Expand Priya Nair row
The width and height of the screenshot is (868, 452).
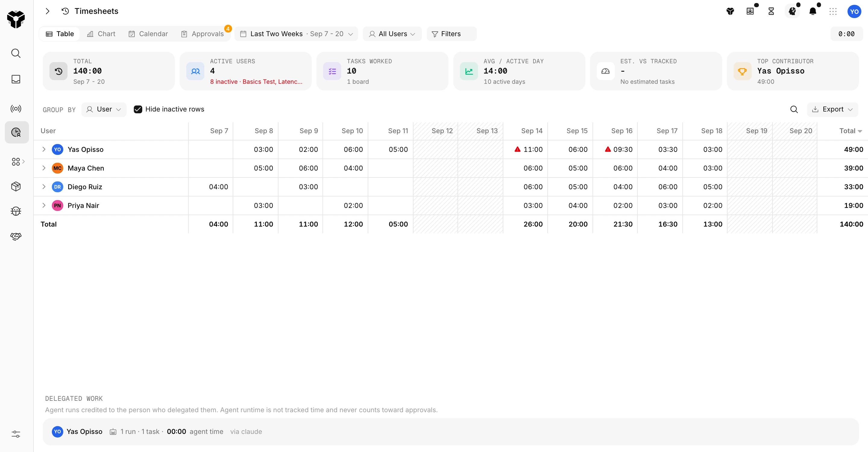tap(44, 205)
